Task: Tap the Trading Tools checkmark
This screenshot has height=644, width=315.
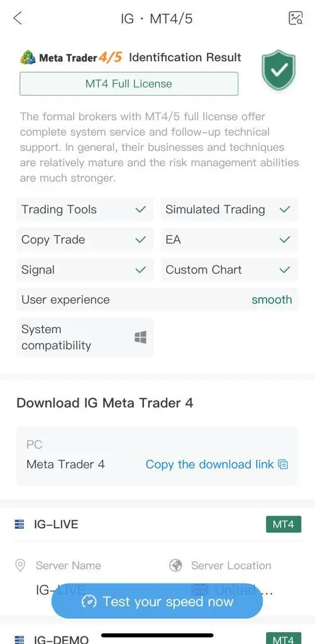Action: pyautogui.click(x=140, y=209)
